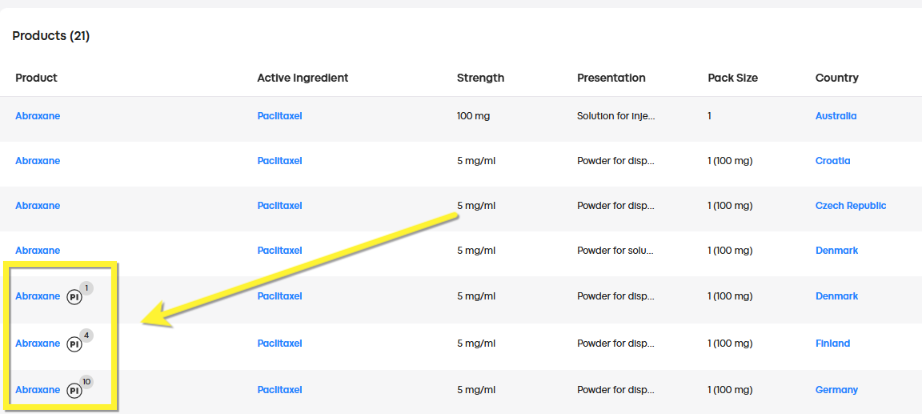Click the badge number 4 on PI icon
Viewport: 922px width, 414px height.
(86, 336)
